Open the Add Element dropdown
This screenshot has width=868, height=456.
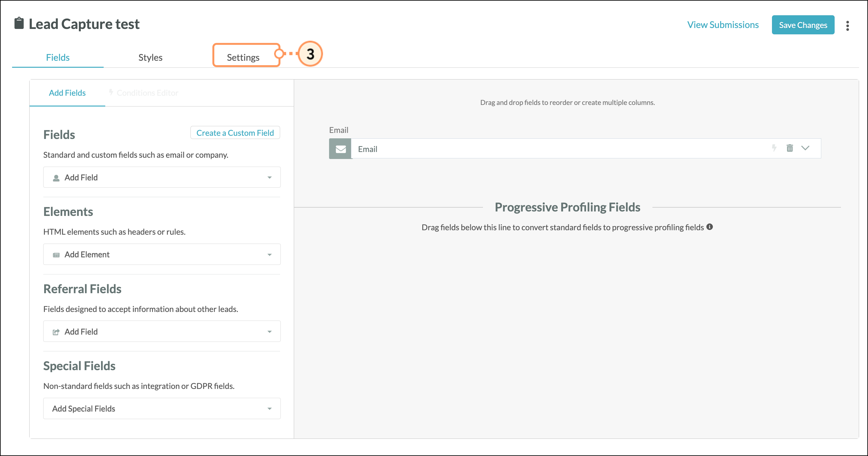coord(162,254)
